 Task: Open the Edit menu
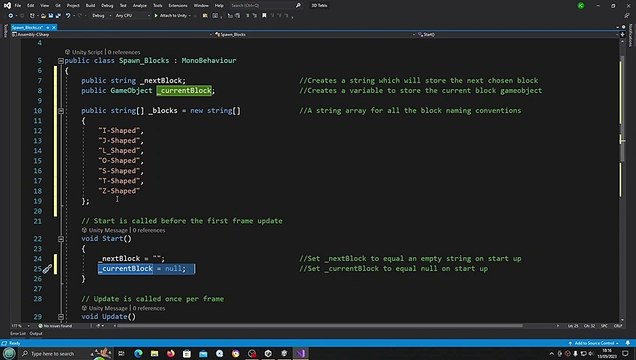(31, 6)
